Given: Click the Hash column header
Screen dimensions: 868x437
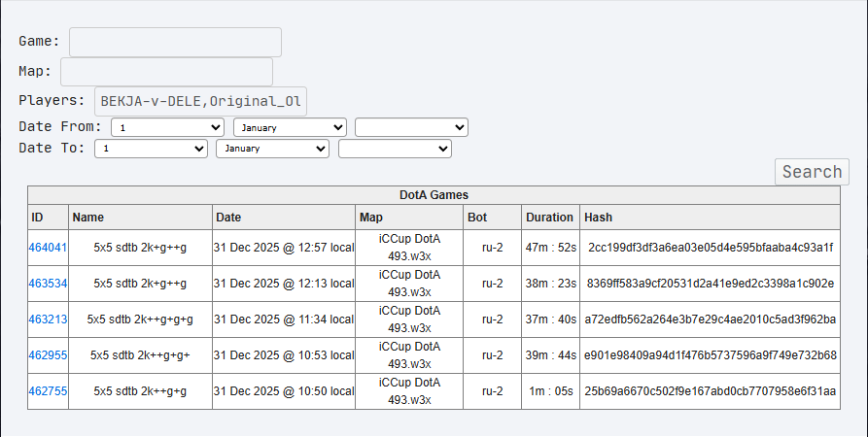Looking at the screenshot, I should click(598, 218).
